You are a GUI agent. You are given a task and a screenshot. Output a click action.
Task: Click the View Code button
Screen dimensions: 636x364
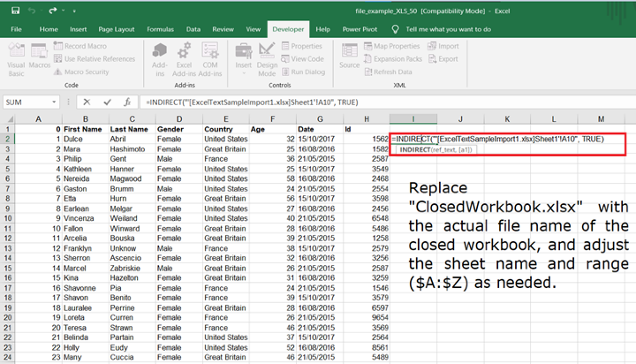[x=302, y=59]
